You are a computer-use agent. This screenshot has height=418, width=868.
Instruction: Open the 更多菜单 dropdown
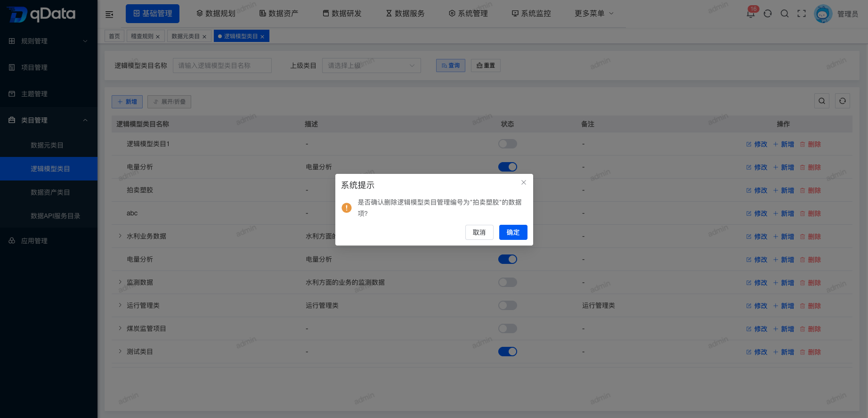(594, 14)
